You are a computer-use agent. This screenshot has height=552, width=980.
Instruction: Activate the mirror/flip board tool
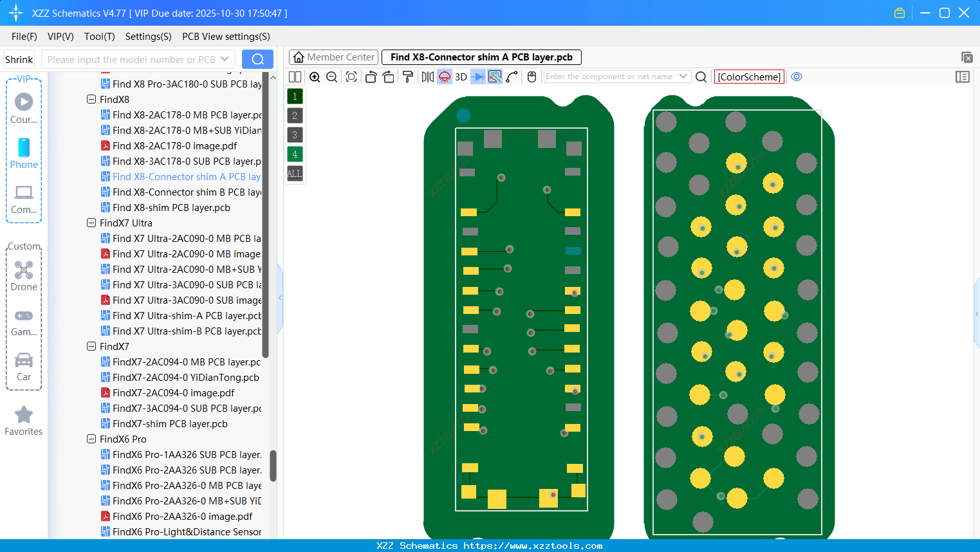[x=427, y=77]
